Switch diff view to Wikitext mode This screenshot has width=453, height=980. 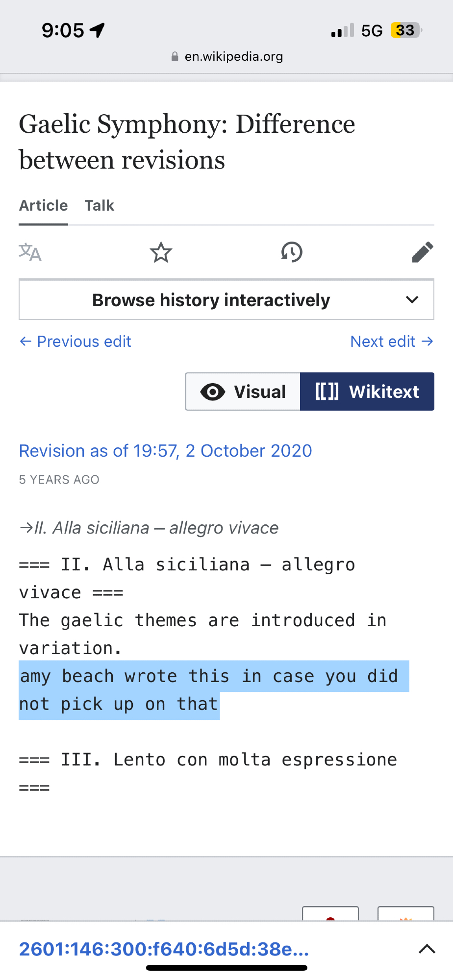[x=367, y=392]
